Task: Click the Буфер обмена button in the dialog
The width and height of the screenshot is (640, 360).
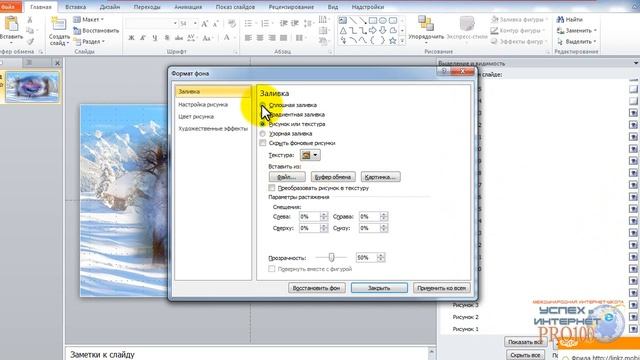Action: click(333, 177)
